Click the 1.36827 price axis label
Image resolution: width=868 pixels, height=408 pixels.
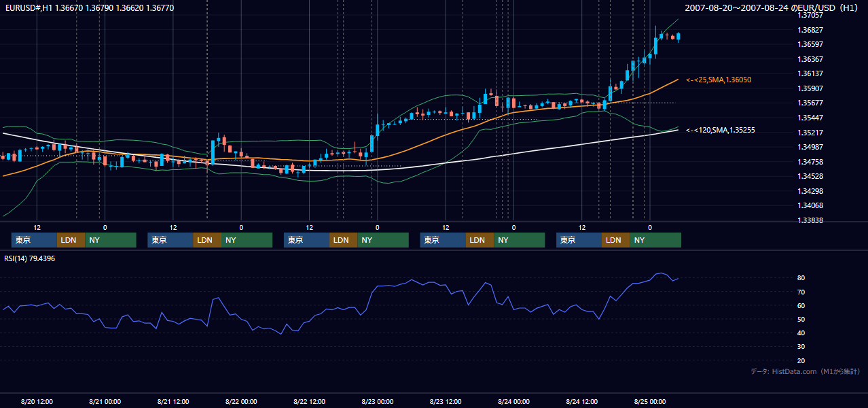[x=810, y=30]
